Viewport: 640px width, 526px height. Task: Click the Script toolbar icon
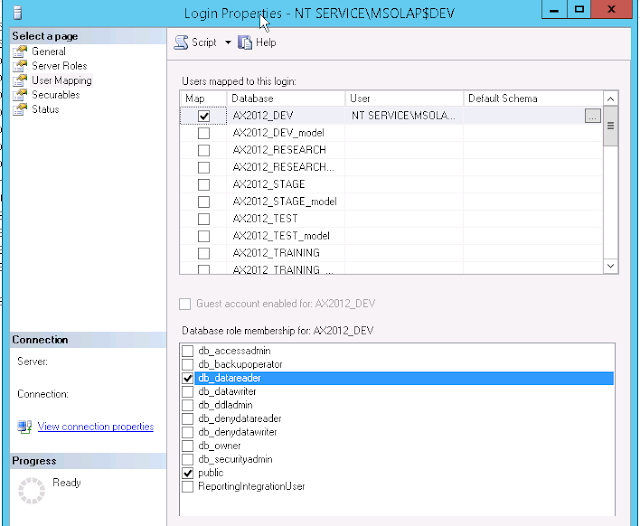pos(181,42)
